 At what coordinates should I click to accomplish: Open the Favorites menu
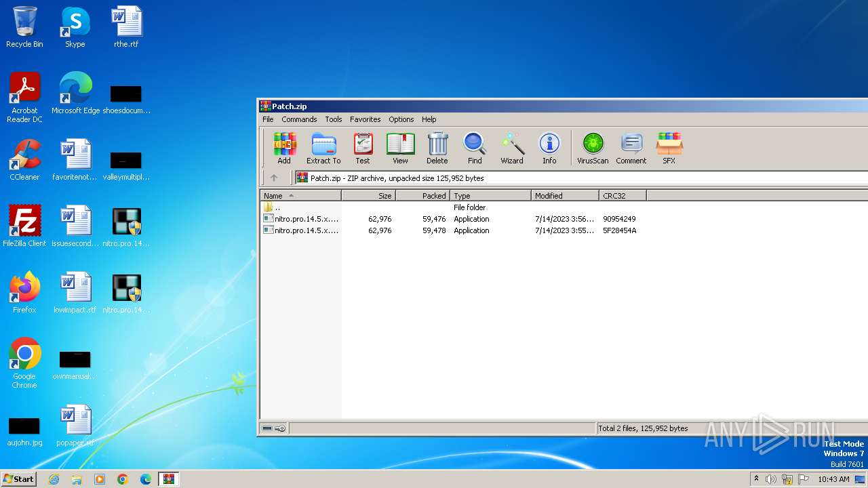366,119
